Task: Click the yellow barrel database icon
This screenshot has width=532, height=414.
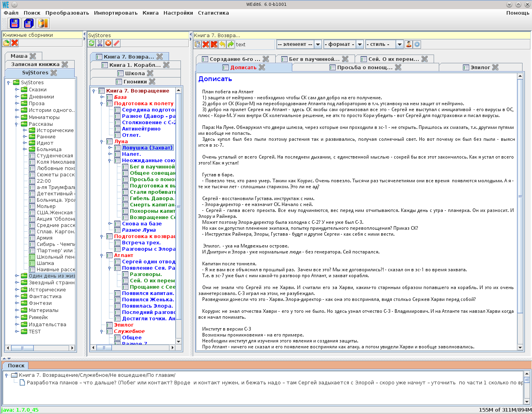Action: (43, 23)
